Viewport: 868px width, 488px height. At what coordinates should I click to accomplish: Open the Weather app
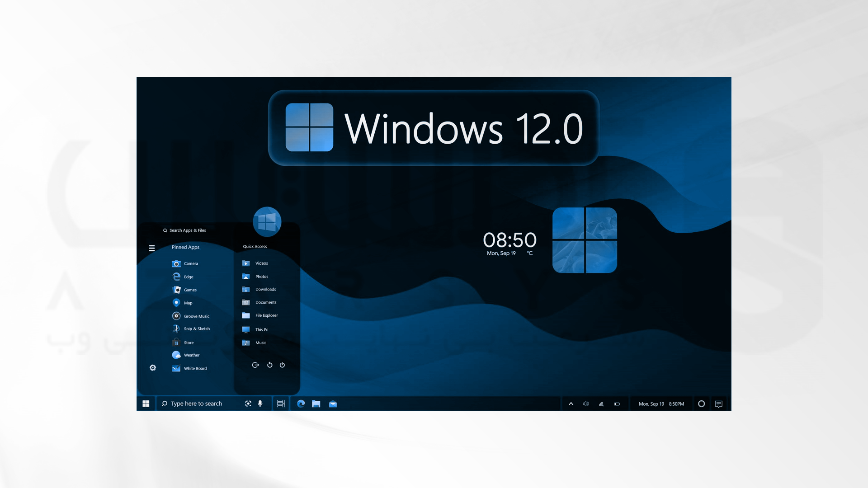tap(186, 355)
